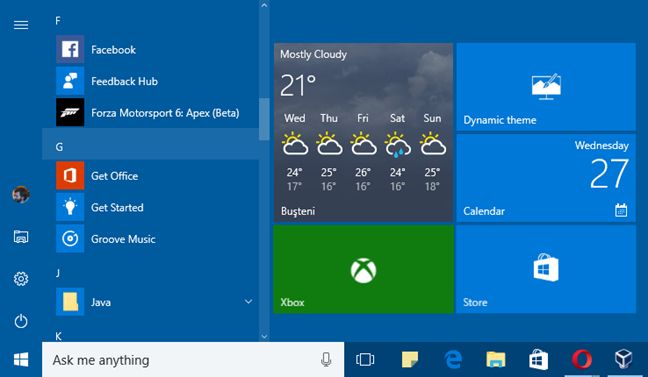Image resolution: width=648 pixels, height=377 pixels.
Task: Open the Get Started lightbulb icon
Action: pyautogui.click(x=70, y=207)
